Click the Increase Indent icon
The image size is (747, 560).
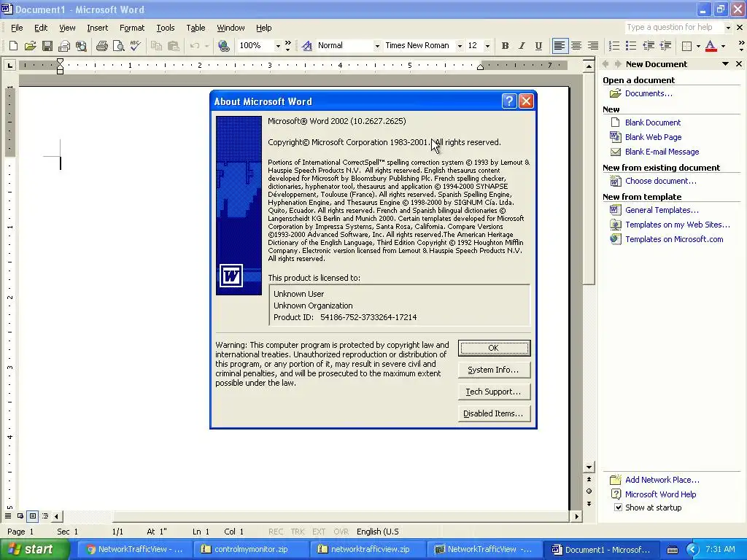(665, 46)
